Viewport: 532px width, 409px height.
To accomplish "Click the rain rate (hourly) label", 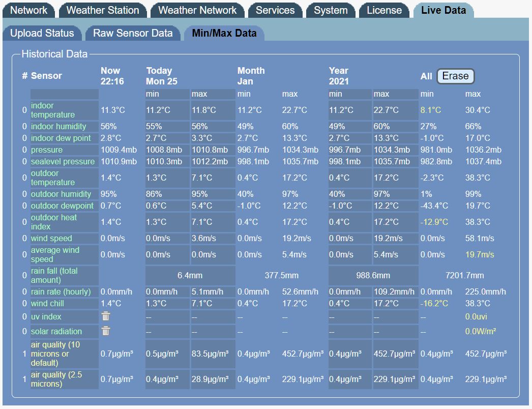I will coord(61,291).
